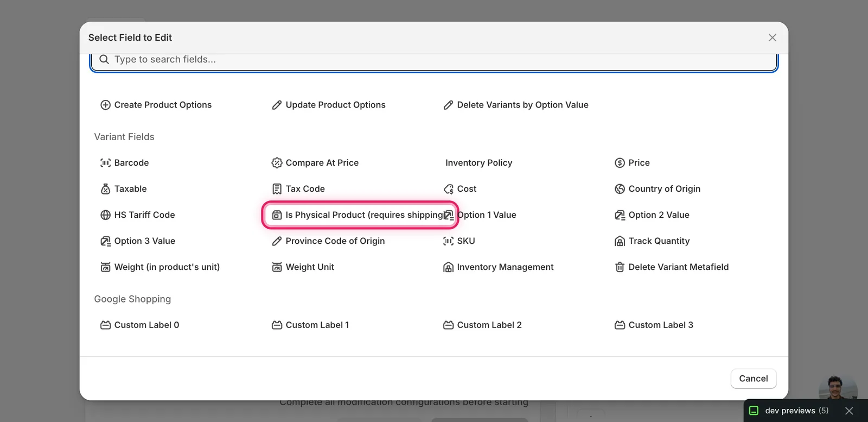The image size is (868, 422).
Task: Click the search magnifier icon
Action: point(104,59)
